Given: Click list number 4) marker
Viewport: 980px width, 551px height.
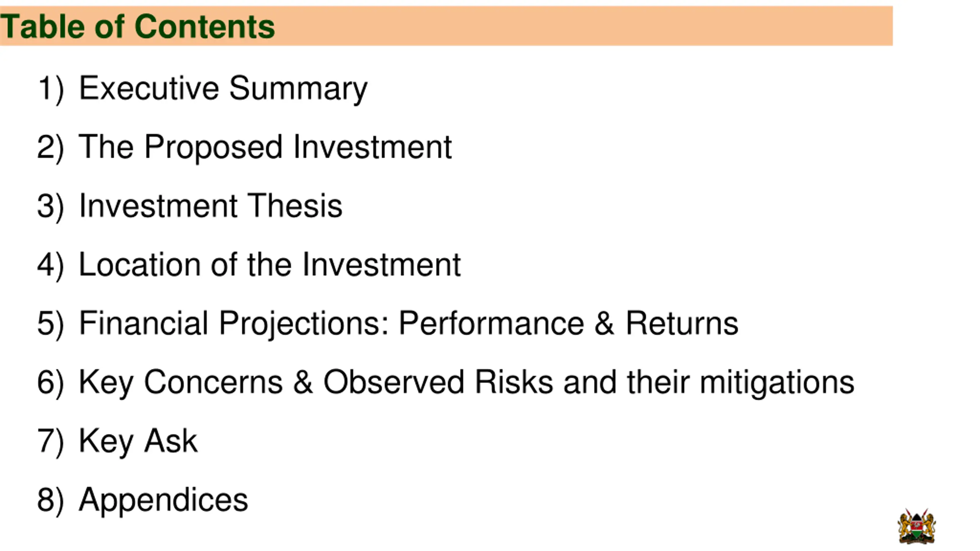Looking at the screenshot, I should (x=51, y=266).
